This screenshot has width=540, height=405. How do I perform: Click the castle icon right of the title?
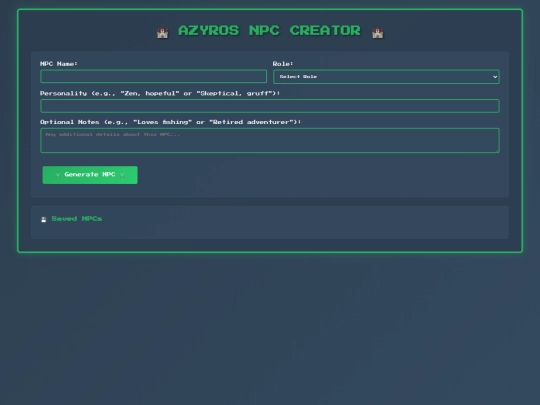tap(377, 33)
